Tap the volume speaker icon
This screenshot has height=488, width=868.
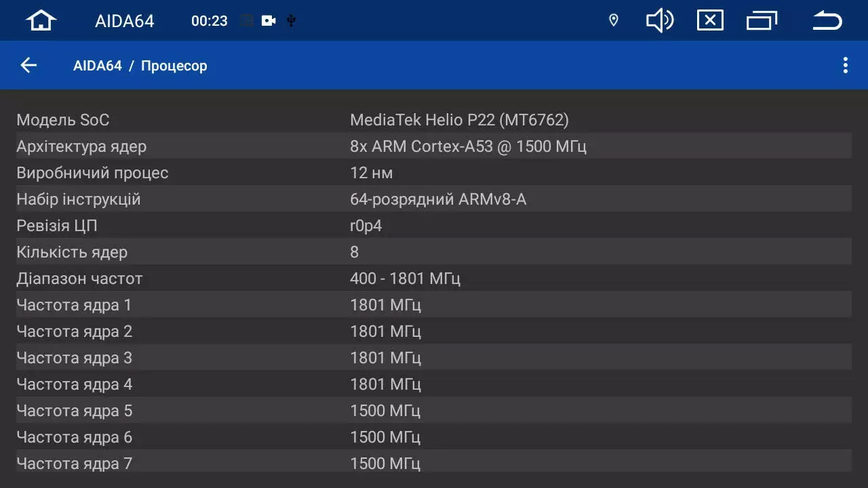pos(659,20)
